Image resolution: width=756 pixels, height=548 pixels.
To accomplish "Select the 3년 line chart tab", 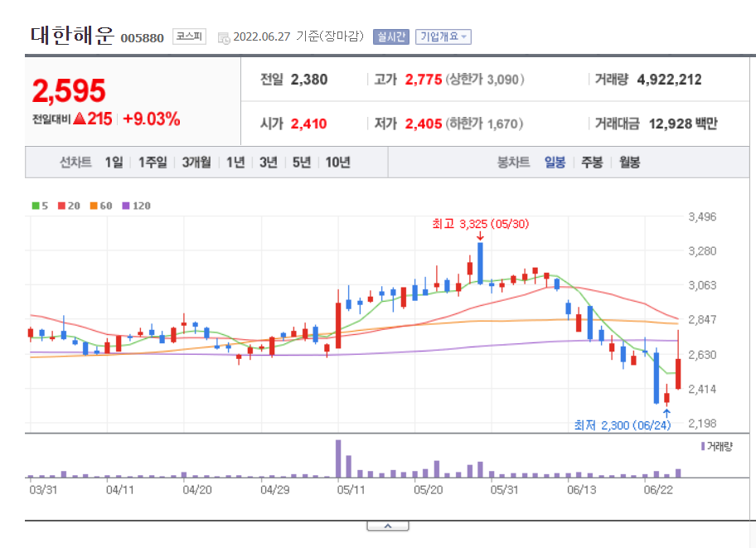I will tap(269, 162).
